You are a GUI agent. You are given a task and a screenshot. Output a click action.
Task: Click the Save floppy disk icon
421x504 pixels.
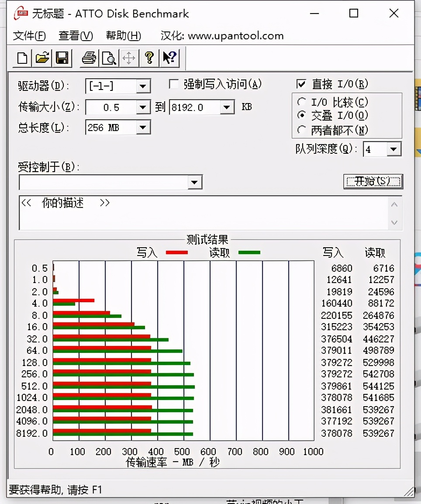point(62,58)
